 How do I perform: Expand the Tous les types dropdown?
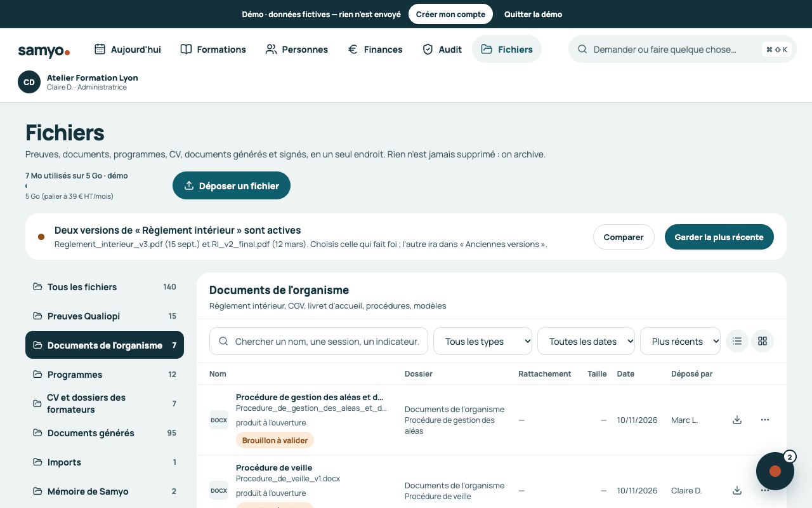pos(483,341)
